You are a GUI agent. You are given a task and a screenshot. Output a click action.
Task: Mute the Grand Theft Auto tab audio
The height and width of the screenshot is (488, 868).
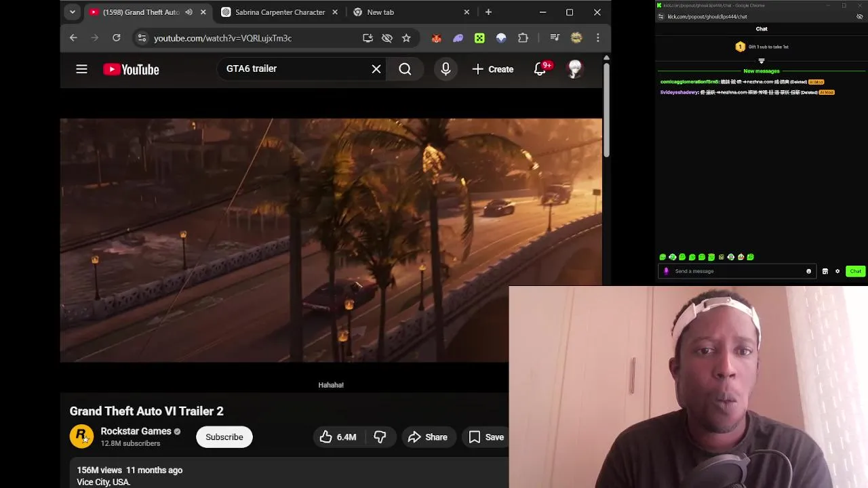pos(189,12)
